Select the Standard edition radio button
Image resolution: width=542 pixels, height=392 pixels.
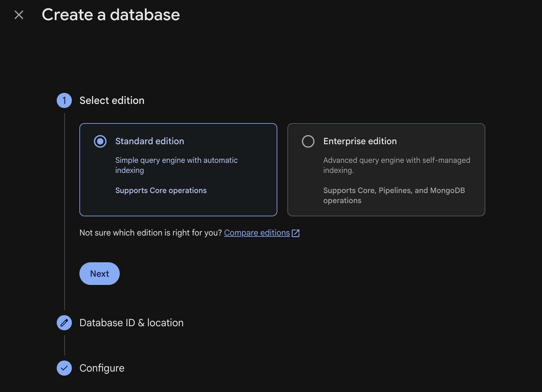(100, 141)
